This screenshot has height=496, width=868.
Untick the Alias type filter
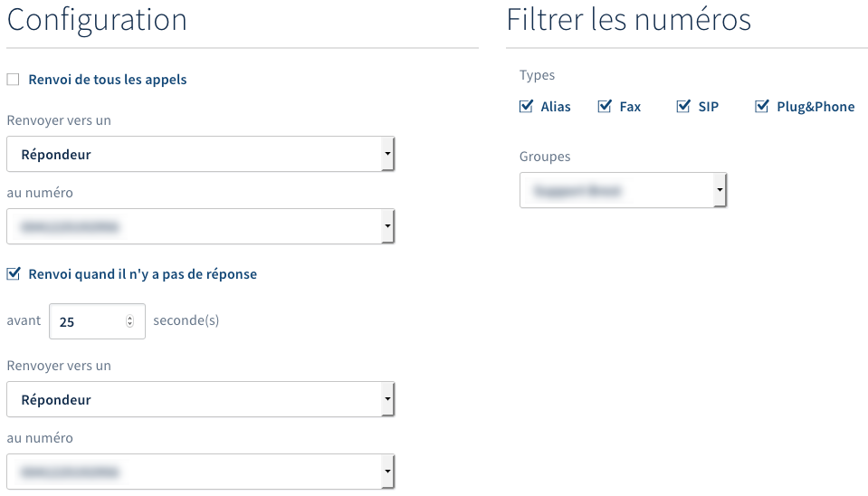click(526, 106)
